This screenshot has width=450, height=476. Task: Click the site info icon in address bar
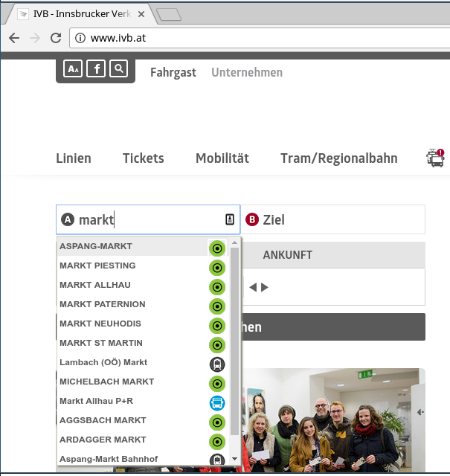[x=80, y=38]
